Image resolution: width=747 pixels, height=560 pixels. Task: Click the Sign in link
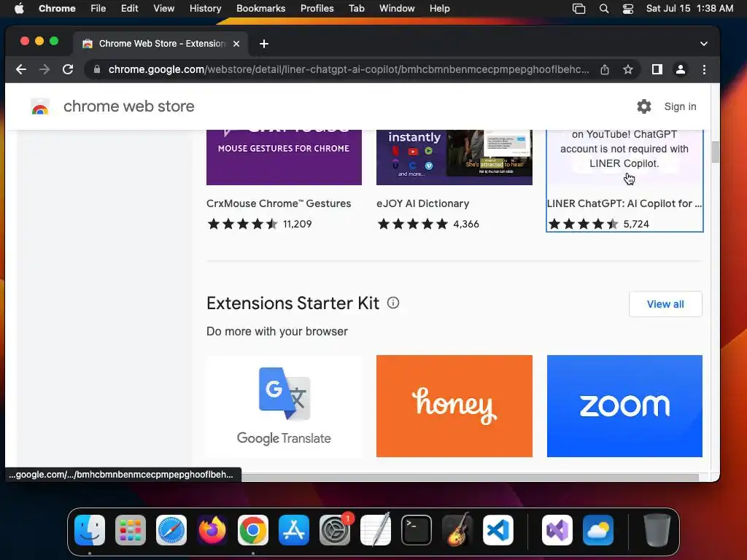[x=680, y=106]
